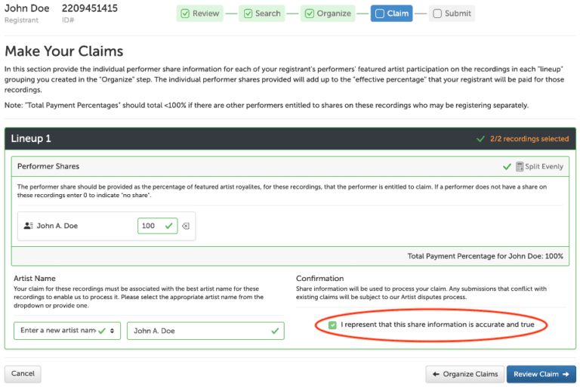Click the clear share icon beside 100
The height and width of the screenshot is (392, 580).
pos(187,226)
